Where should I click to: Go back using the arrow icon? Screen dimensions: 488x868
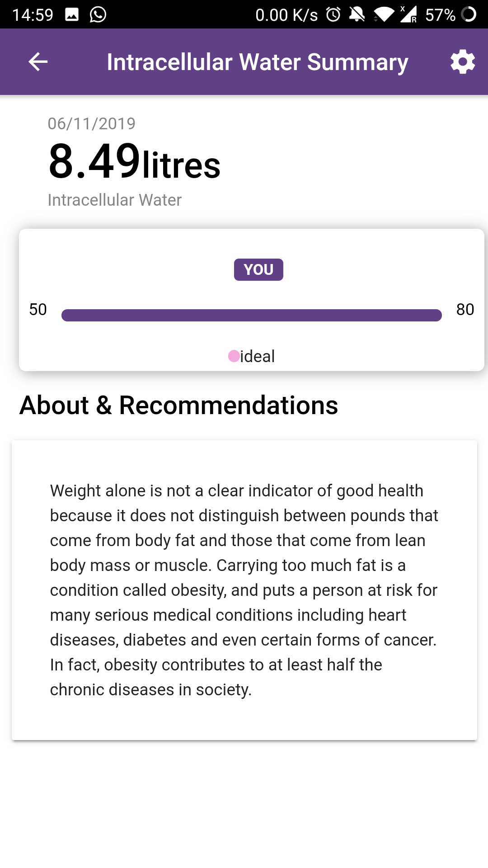point(38,62)
